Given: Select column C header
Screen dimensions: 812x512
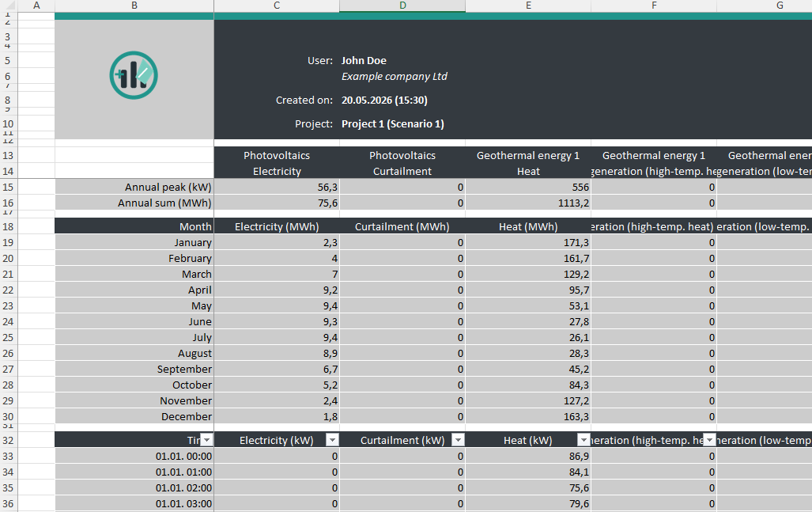Looking at the screenshot, I should click(277, 6).
